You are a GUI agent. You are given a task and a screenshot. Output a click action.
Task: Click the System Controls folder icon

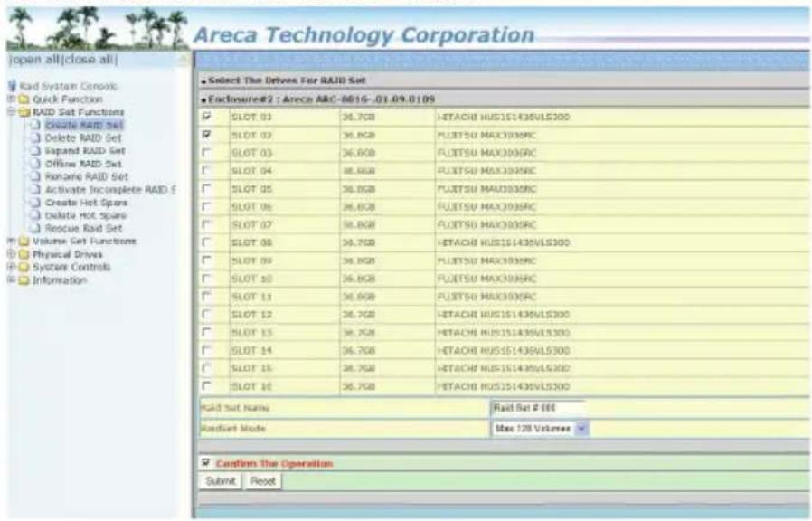[24, 267]
